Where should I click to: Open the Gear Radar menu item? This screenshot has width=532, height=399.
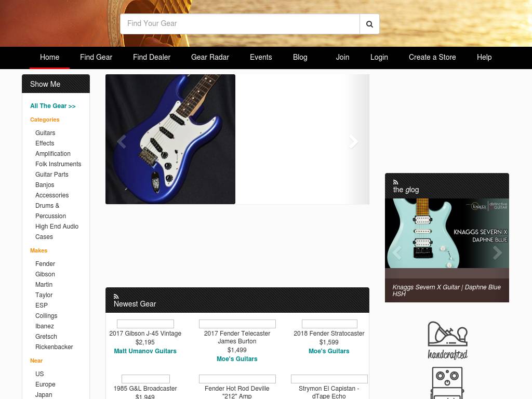coord(210,57)
